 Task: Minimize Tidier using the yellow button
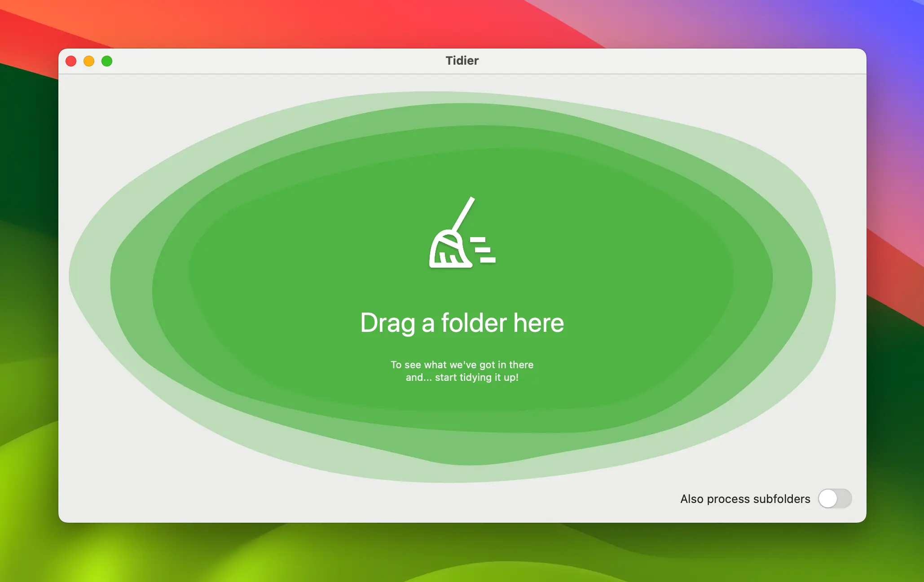point(89,61)
